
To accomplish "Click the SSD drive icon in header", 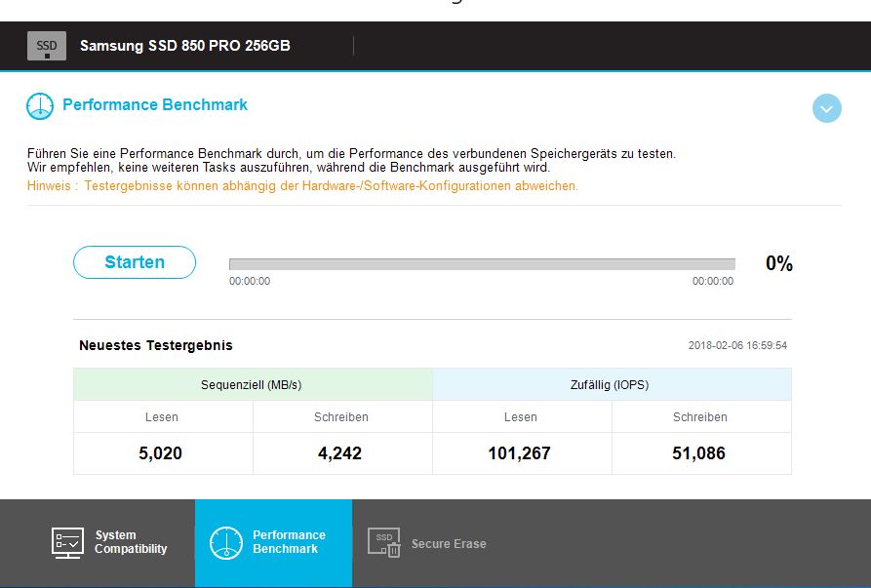I will (47, 46).
